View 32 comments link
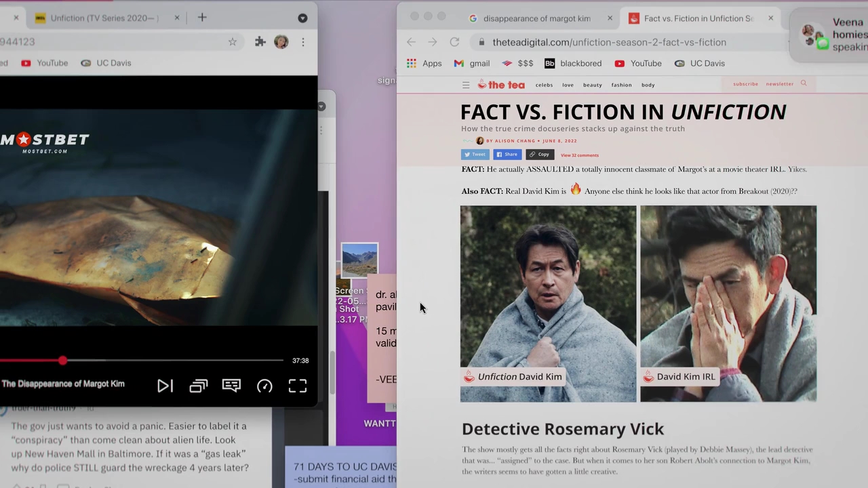The image size is (868, 488). (580, 155)
